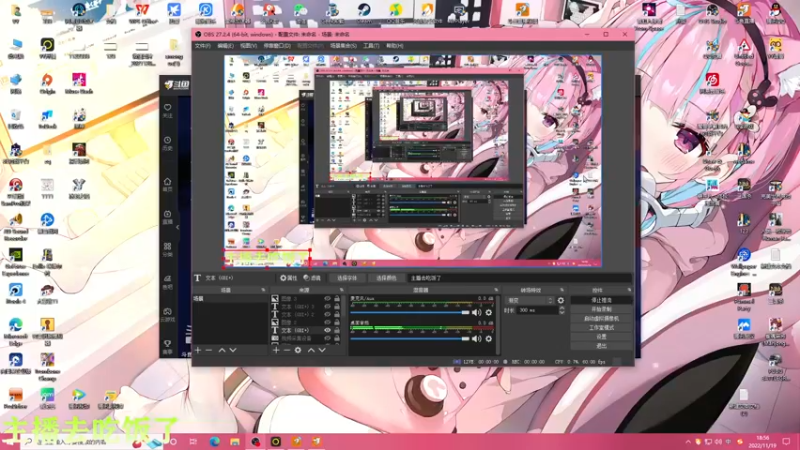The height and width of the screenshot is (450, 800).
Task: Click the 工作室模式 button
Action: (601, 328)
